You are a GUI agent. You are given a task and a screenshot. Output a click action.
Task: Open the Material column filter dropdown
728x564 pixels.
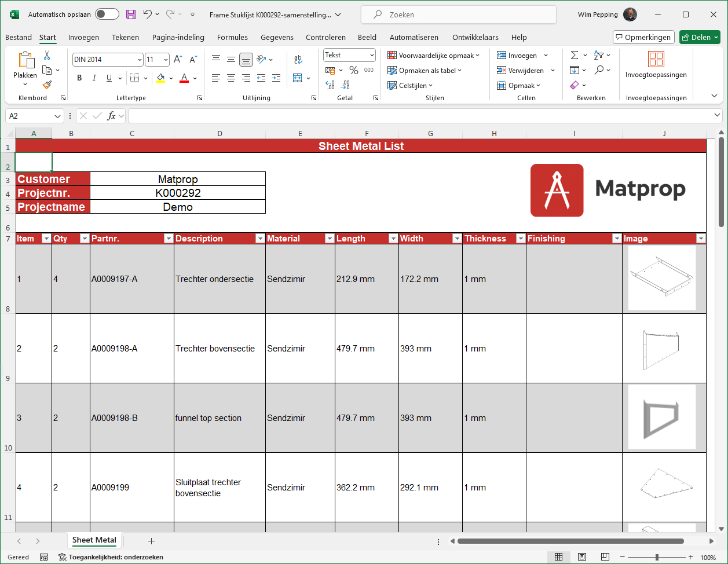point(330,239)
